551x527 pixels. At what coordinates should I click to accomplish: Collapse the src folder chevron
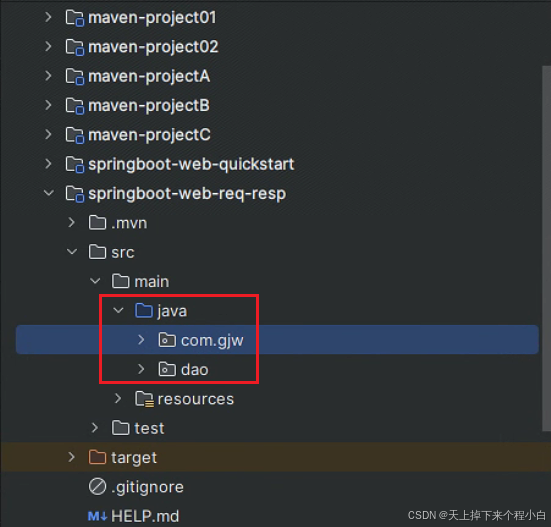pyautogui.click(x=72, y=252)
